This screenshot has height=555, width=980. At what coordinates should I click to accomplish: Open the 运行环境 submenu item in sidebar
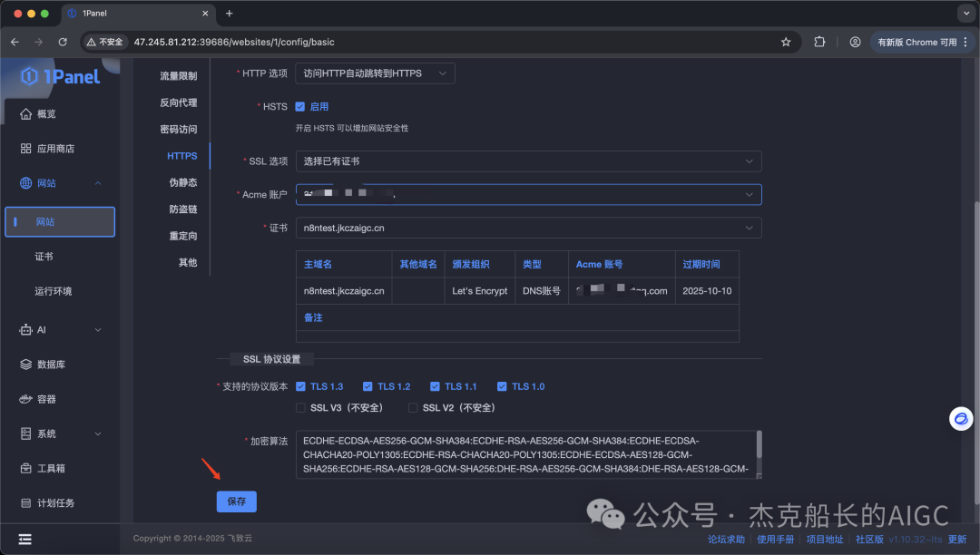(x=54, y=291)
